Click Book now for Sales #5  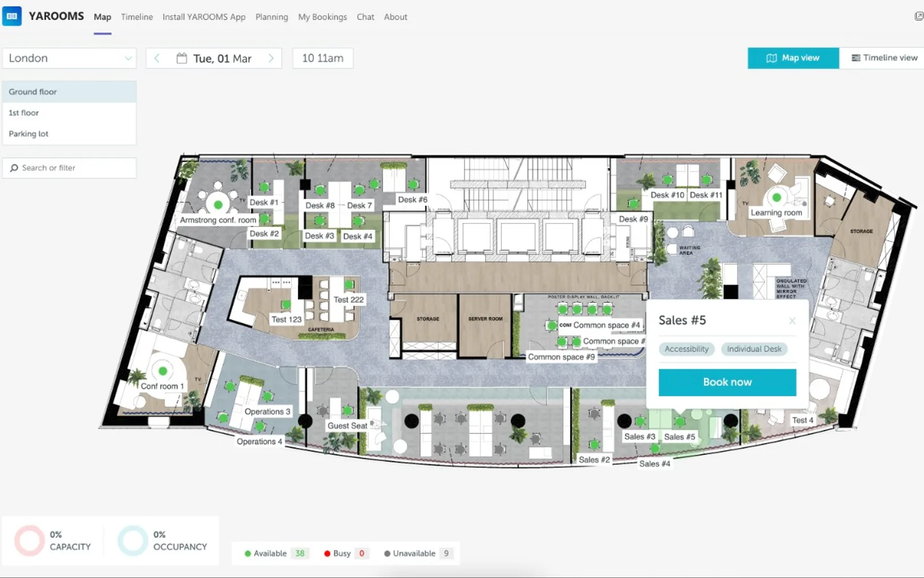click(728, 382)
